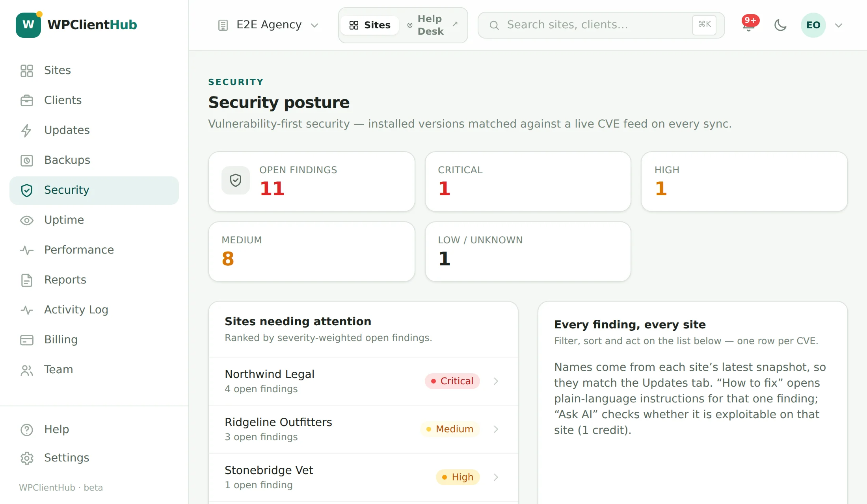The image size is (867, 504).
Task: Go to Clients in sidebar
Action: [x=94, y=100]
